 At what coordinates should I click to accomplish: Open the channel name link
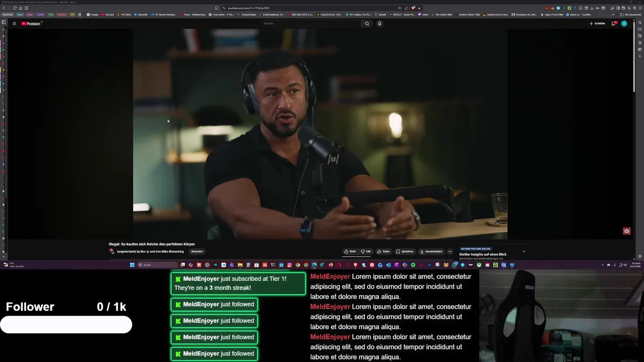coord(150,251)
